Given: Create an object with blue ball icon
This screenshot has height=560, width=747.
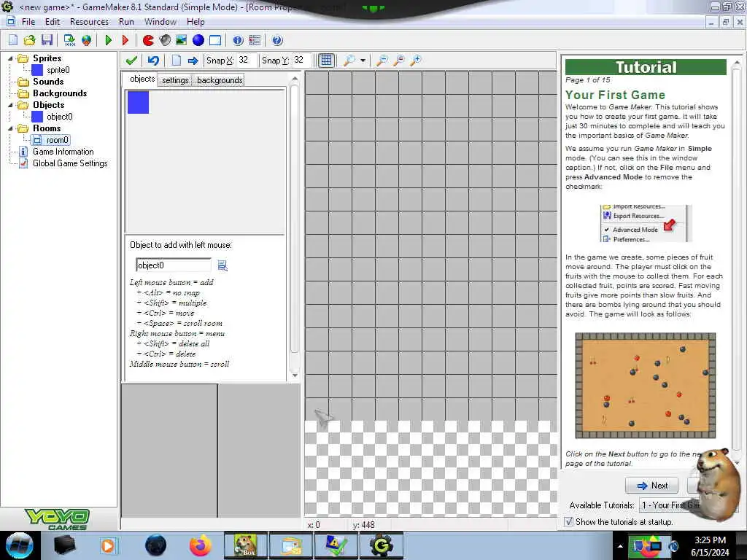Looking at the screenshot, I should point(198,41).
